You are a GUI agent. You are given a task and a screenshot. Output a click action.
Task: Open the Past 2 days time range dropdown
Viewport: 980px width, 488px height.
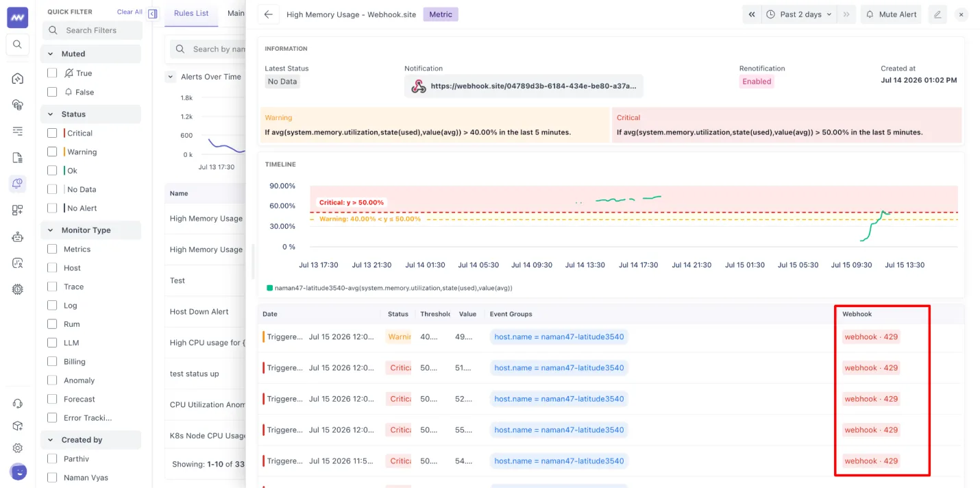click(799, 14)
